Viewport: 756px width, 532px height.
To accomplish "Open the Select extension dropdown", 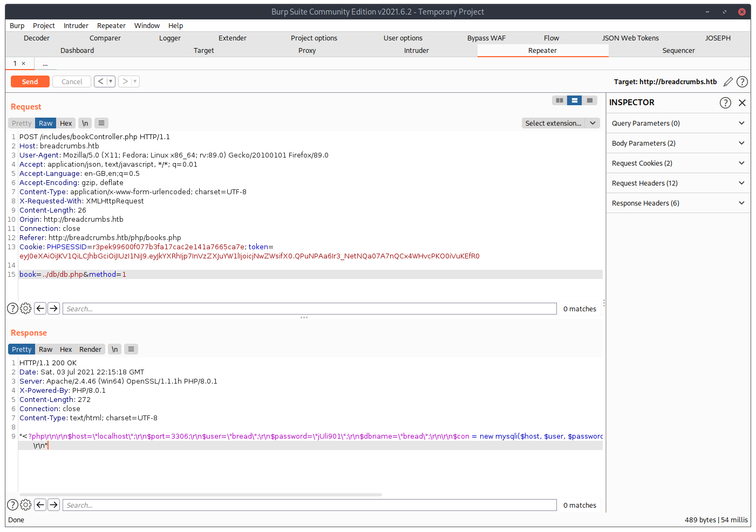I will [x=560, y=123].
